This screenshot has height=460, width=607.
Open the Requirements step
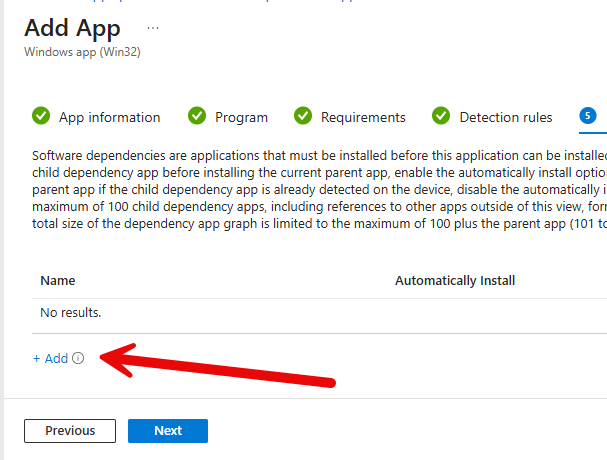tap(363, 117)
